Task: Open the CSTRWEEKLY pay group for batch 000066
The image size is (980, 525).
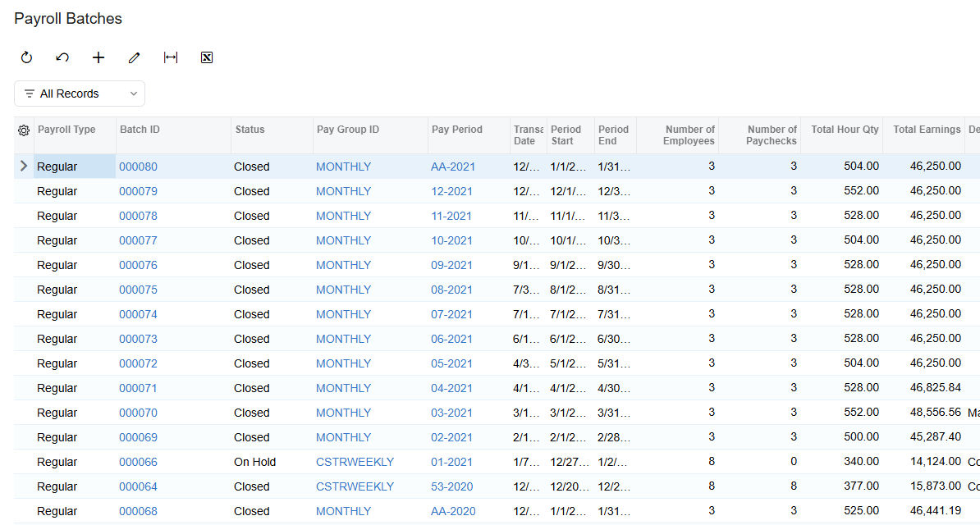Action: click(x=355, y=462)
